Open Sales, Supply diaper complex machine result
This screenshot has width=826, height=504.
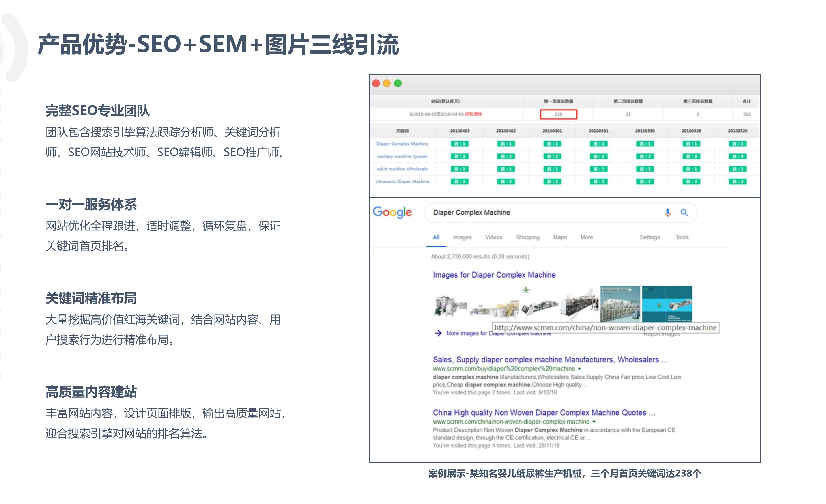(550, 360)
